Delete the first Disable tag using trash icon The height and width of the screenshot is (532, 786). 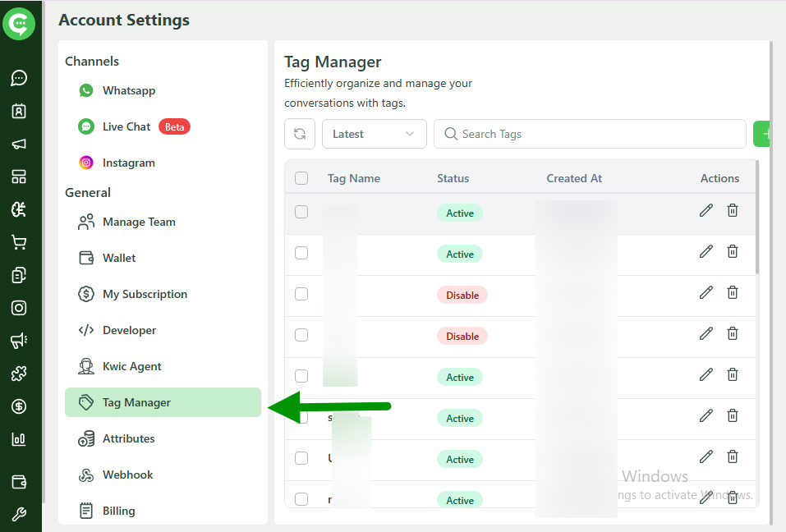pyautogui.click(x=732, y=292)
